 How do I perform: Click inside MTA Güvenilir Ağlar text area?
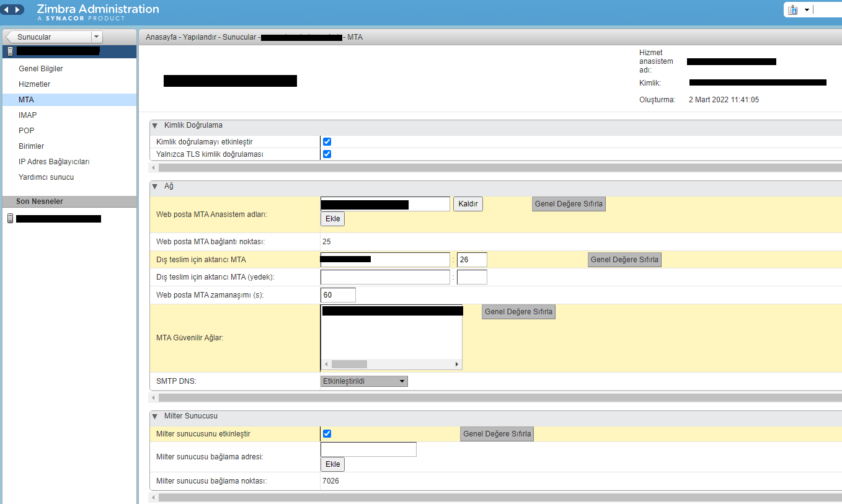[x=391, y=338]
